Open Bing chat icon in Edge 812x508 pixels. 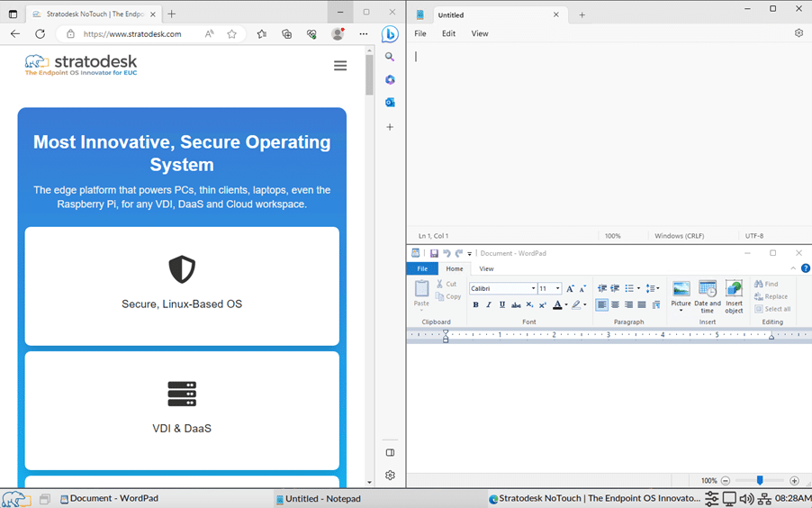[x=390, y=34]
